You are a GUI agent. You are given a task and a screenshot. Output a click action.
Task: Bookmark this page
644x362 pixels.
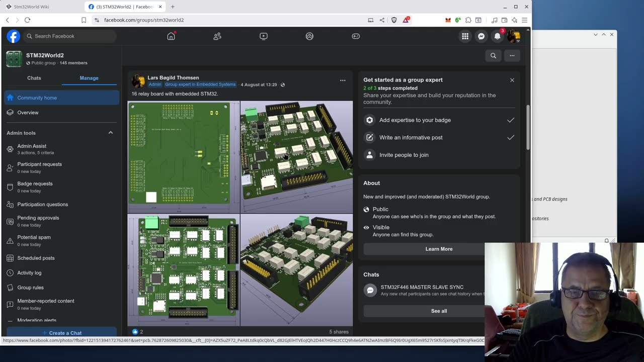(x=84, y=20)
